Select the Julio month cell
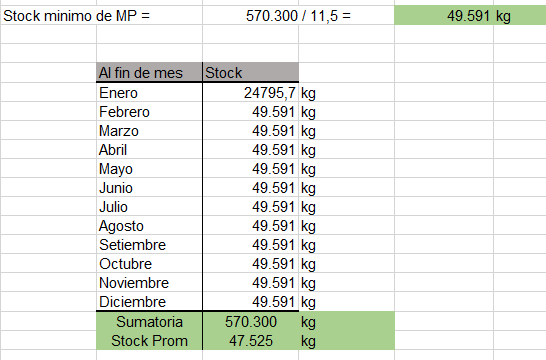 tap(149, 206)
